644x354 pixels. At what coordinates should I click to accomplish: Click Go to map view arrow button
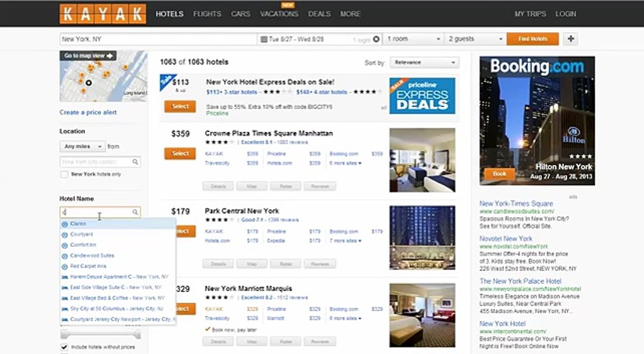coord(88,56)
